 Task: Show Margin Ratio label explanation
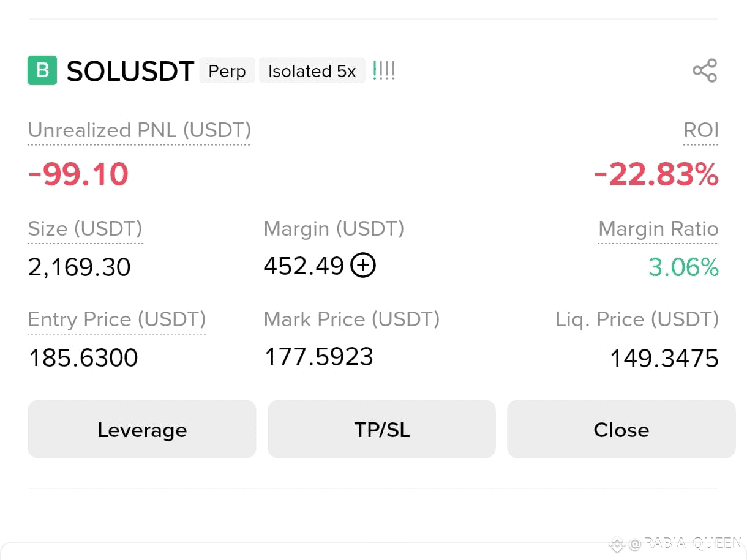pos(658,229)
